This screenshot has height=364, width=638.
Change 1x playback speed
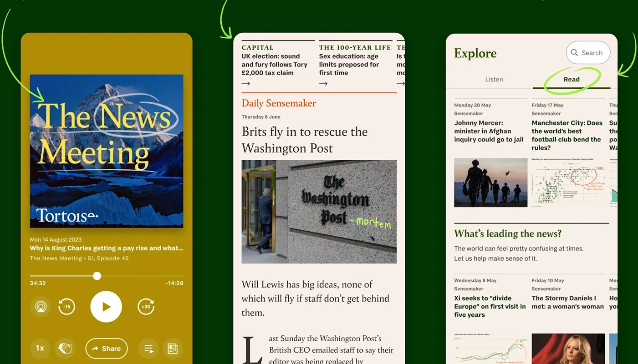coord(40,349)
